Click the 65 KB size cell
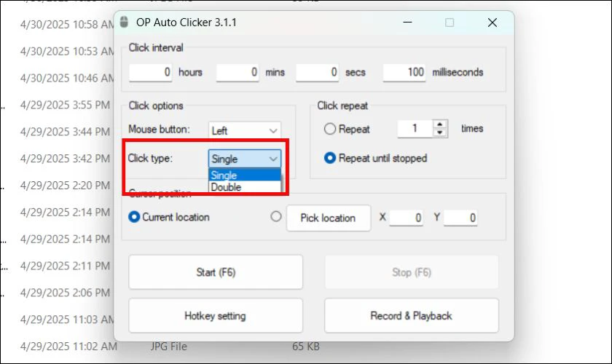The image size is (612, 364). pos(306,346)
